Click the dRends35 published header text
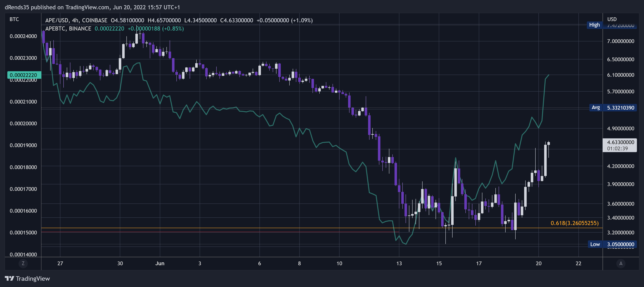 pos(92,7)
